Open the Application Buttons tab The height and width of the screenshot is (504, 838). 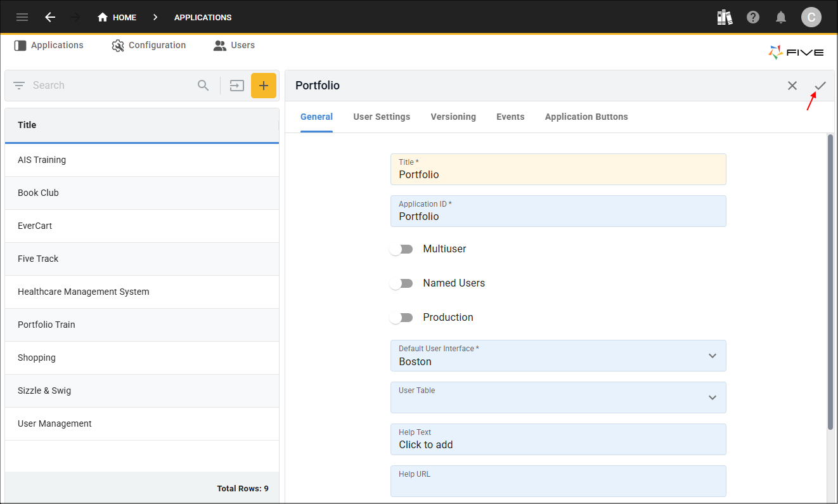[x=586, y=117]
